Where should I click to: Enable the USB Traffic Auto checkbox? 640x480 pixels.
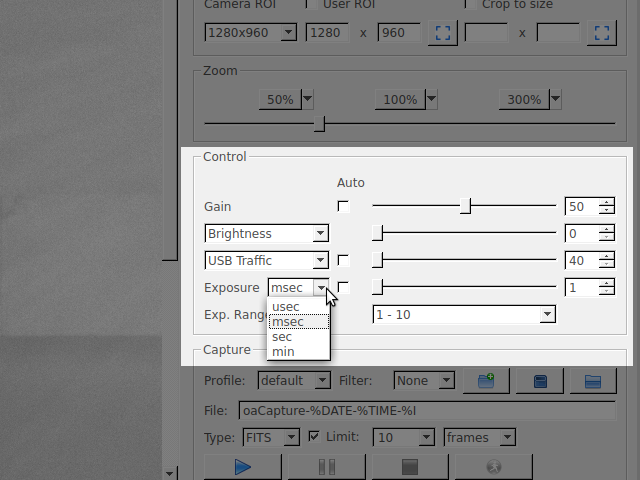pyautogui.click(x=343, y=260)
